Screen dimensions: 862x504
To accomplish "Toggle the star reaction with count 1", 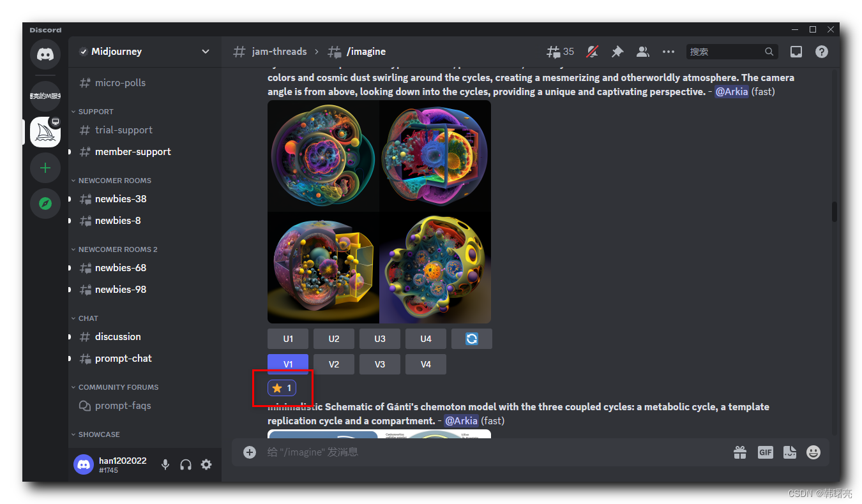I will 282,388.
